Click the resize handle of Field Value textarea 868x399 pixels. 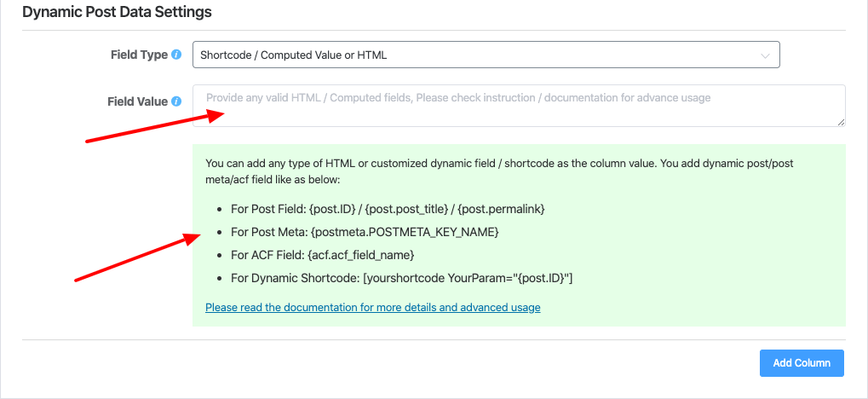pyautogui.click(x=841, y=122)
